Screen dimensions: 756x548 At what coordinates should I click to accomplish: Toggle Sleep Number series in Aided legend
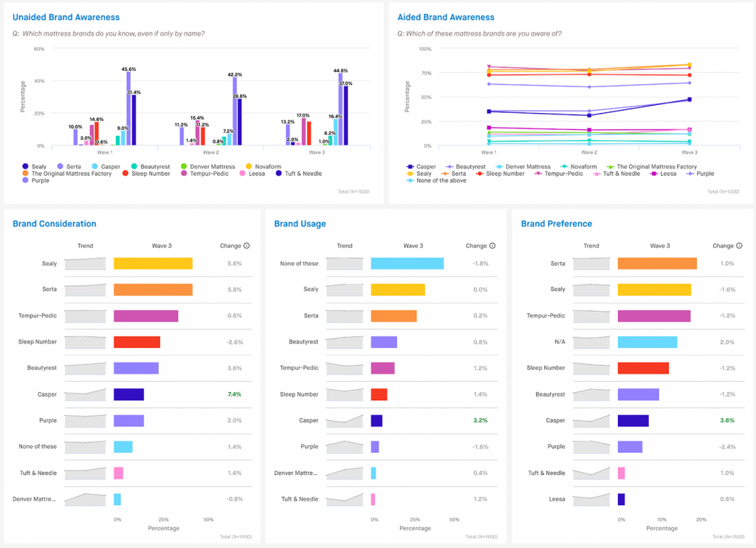click(x=500, y=173)
